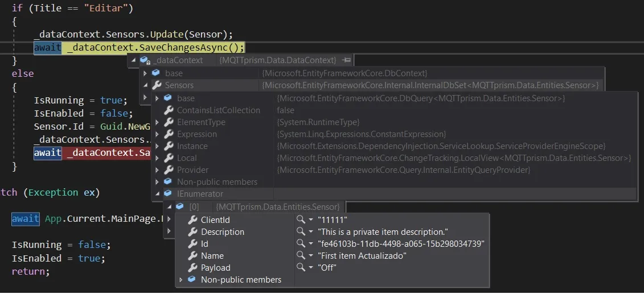644x294 pixels.
Task: Click the _dataContext variable icon in datatip
Action: tap(145, 60)
